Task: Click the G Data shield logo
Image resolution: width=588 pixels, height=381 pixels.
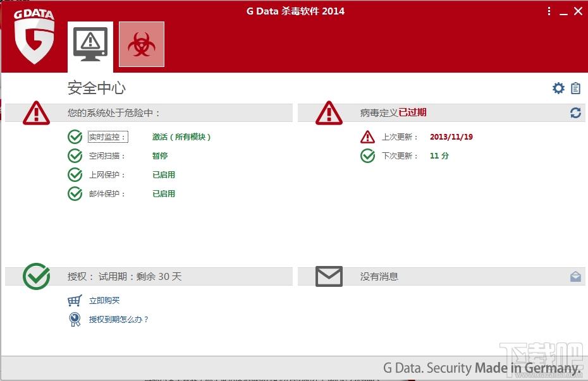Action: point(34,36)
